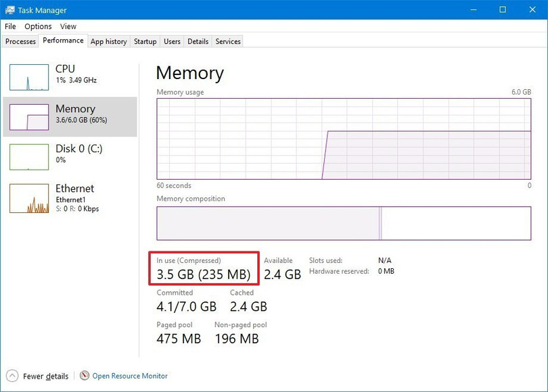This screenshot has height=392, width=548.
Task: Click the Memory usage graph area
Action: [344, 139]
